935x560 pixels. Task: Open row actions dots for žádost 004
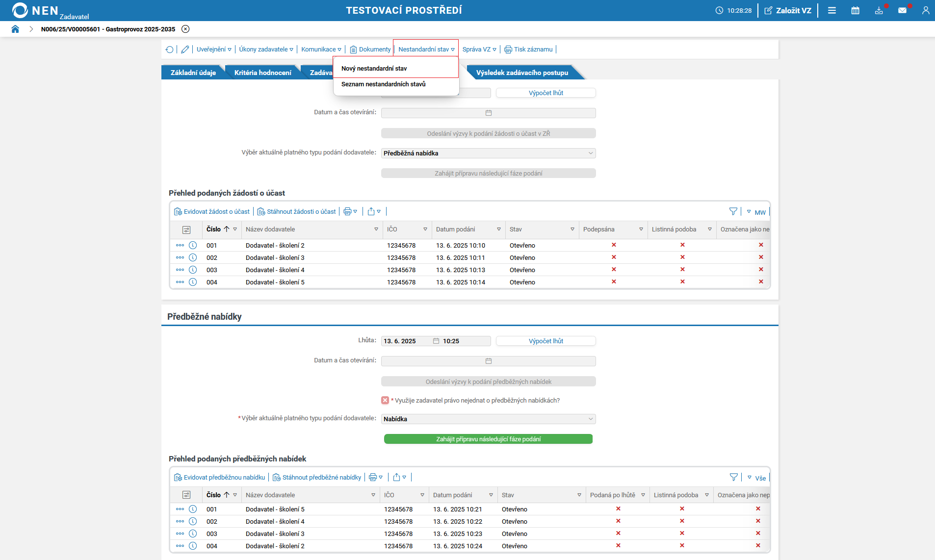point(180,282)
